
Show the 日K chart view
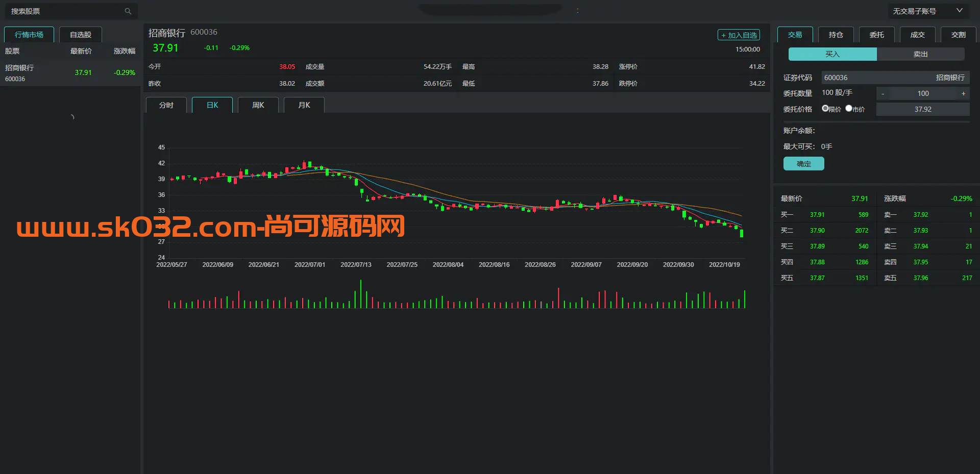click(x=212, y=105)
